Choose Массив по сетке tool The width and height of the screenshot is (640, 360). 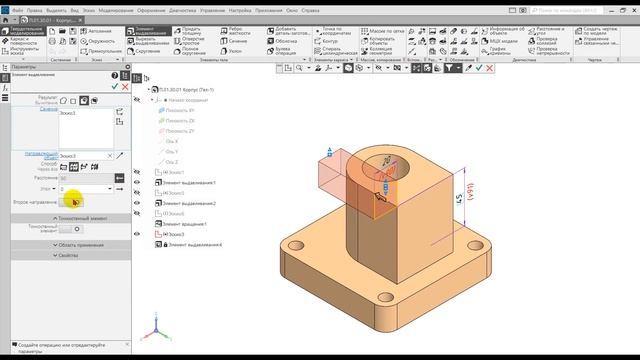pyautogui.click(x=383, y=31)
